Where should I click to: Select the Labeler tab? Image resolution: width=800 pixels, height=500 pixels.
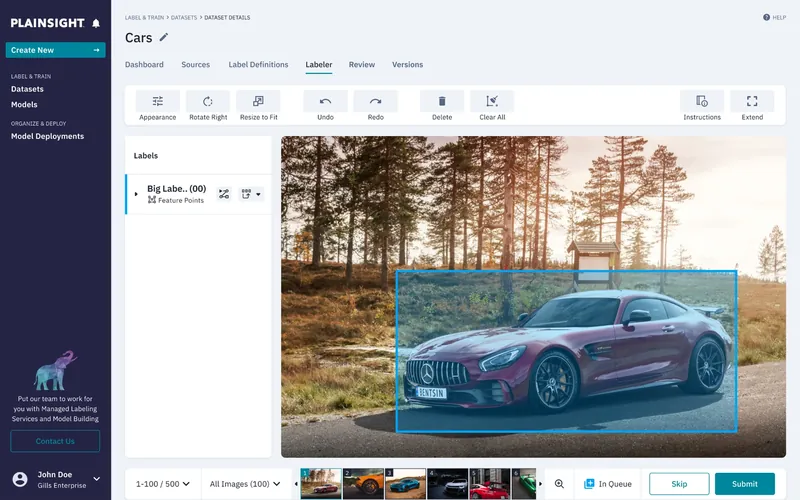319,65
